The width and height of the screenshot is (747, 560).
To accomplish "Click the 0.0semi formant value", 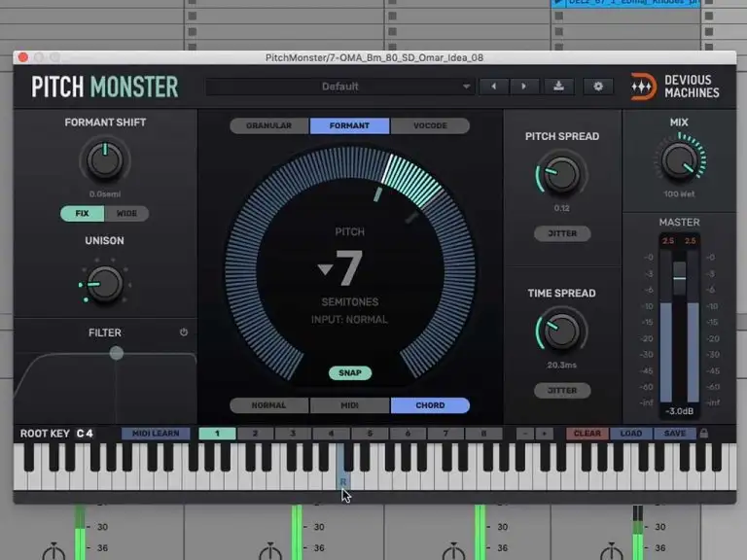I will click(105, 193).
